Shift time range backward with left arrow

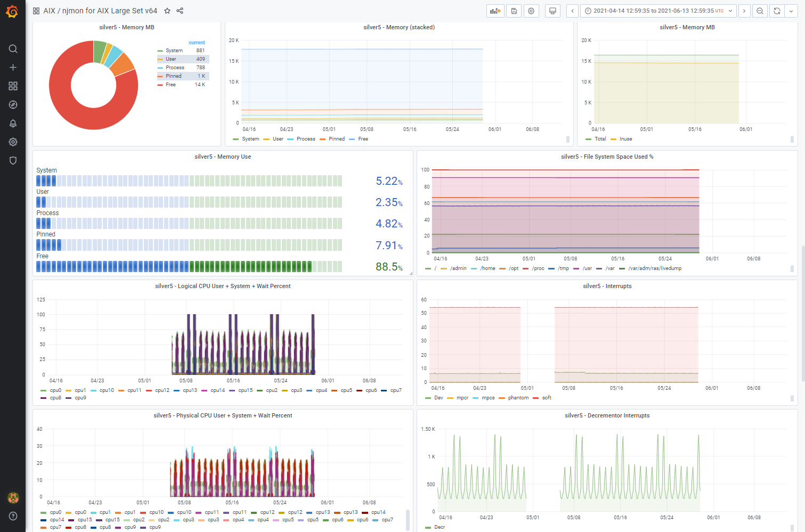573,11
